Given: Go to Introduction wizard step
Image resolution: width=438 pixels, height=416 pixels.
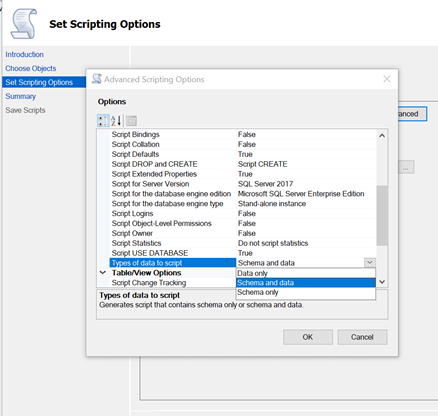Looking at the screenshot, I should [x=24, y=54].
